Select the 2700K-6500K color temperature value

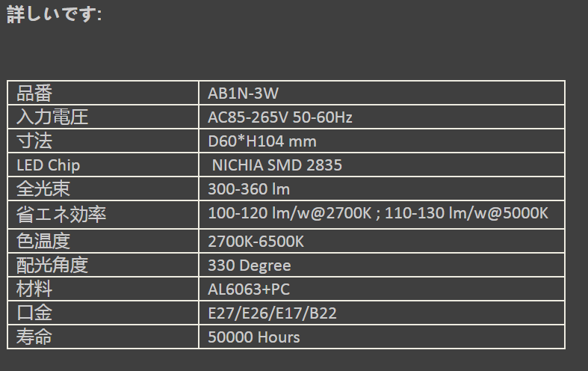tap(256, 242)
